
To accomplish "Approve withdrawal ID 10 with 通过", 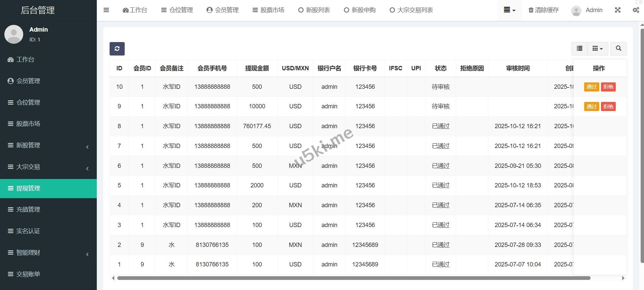I will [591, 87].
